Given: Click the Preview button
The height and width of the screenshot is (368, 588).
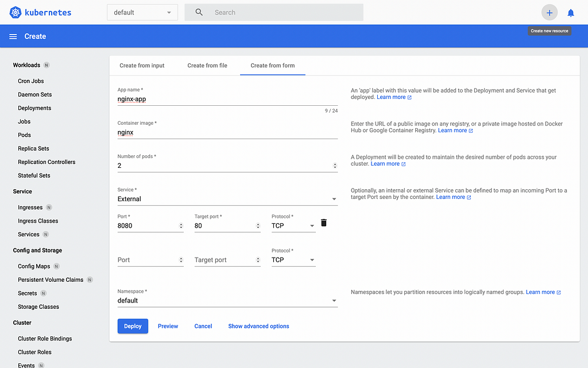Looking at the screenshot, I should (x=168, y=326).
